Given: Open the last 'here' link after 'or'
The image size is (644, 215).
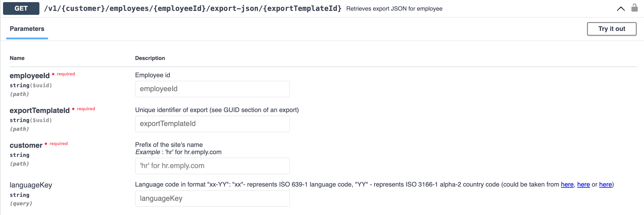Looking at the screenshot, I should [x=605, y=185].
